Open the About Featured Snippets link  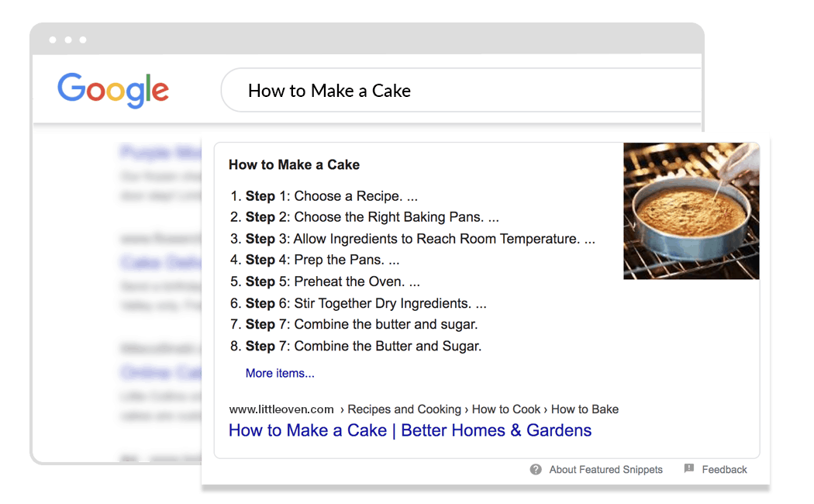pos(605,470)
